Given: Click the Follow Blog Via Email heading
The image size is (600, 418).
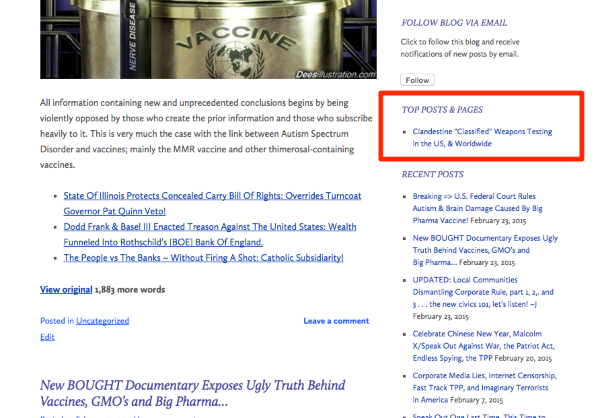Looking at the screenshot, I should tap(454, 23).
